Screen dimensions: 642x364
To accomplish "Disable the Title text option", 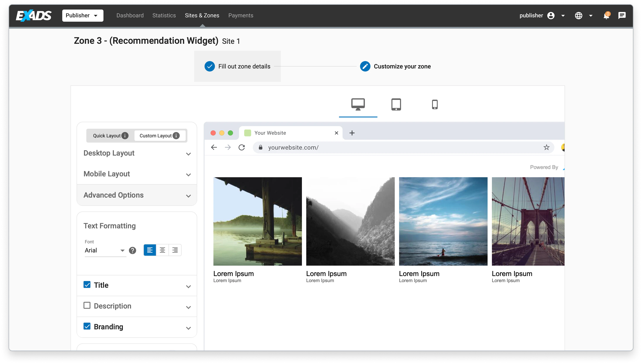I will [x=87, y=284].
